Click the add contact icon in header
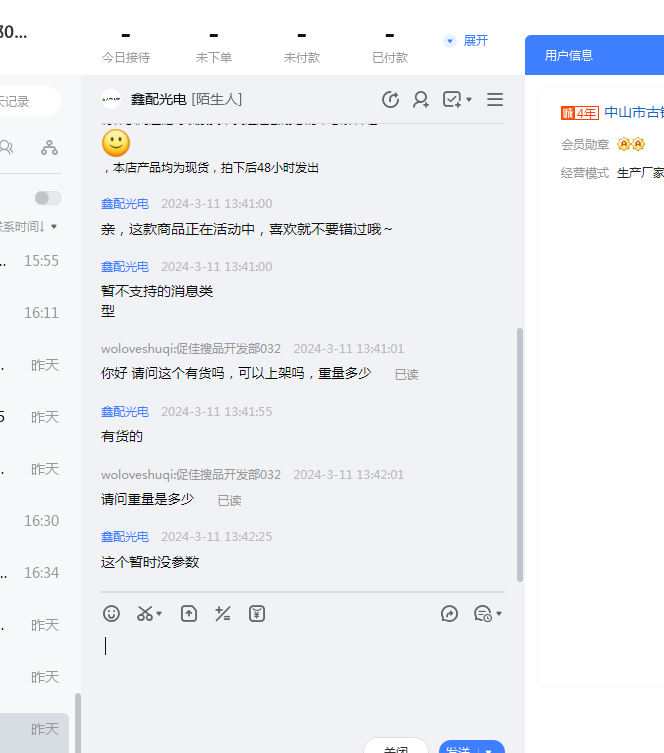This screenshot has width=664, height=753. tap(421, 99)
